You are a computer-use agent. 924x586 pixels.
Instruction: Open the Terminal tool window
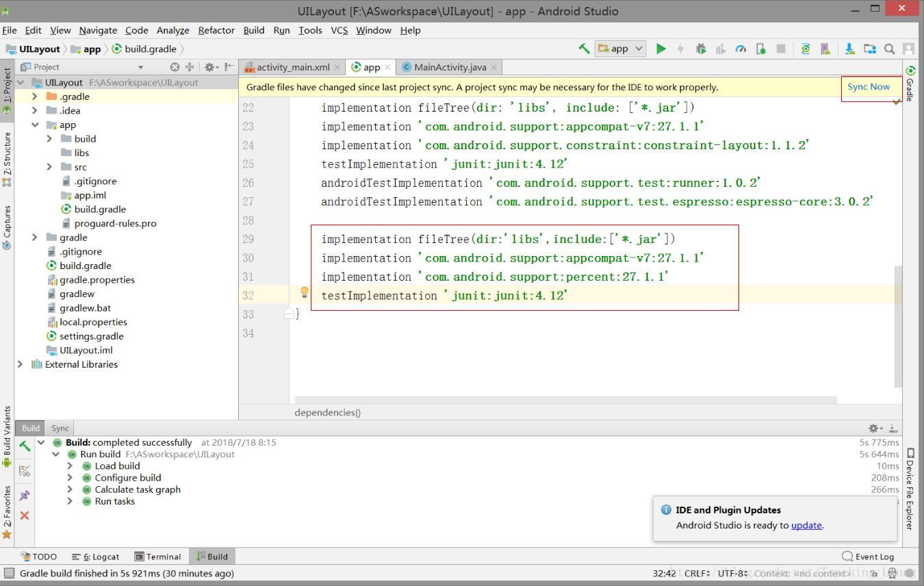pos(158,557)
